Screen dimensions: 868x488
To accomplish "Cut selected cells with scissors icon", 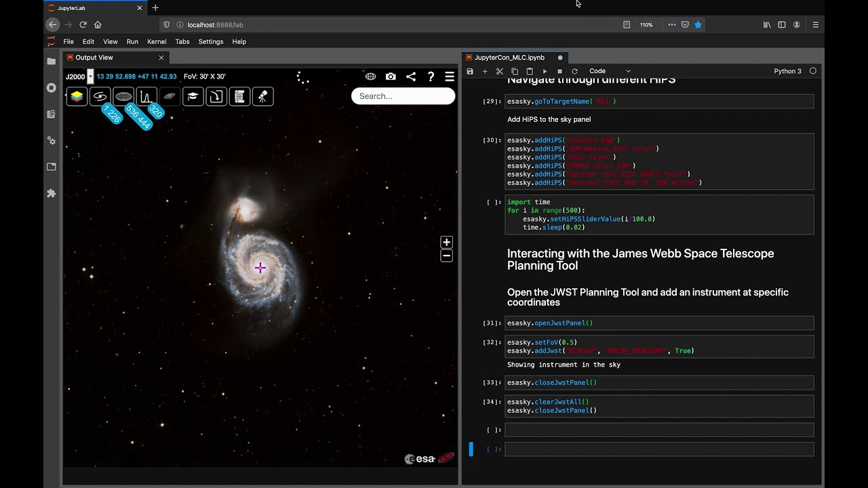I will 500,71.
